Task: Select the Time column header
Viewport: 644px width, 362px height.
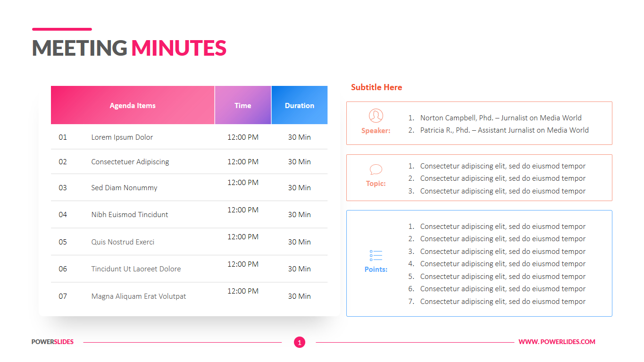Action: tap(243, 105)
